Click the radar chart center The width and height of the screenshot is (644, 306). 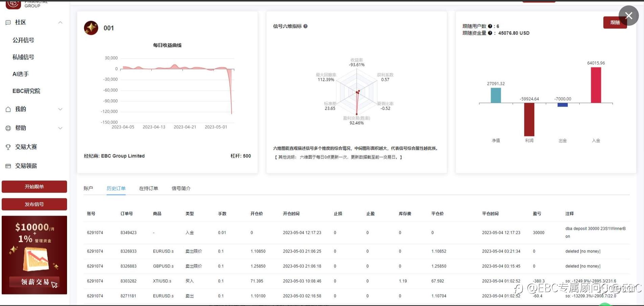357,92
